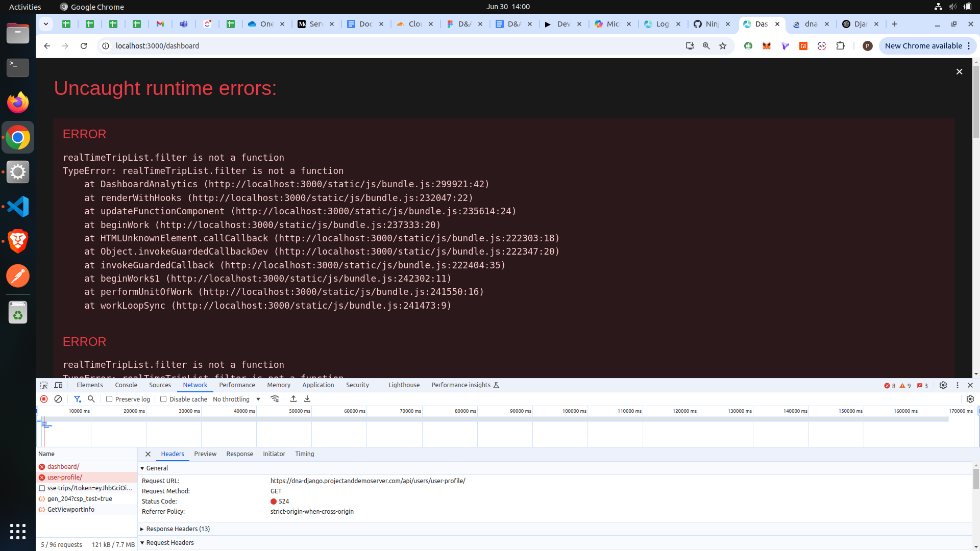Click the localhost address bar
The width and height of the screenshot is (980, 551).
(x=357, y=46)
